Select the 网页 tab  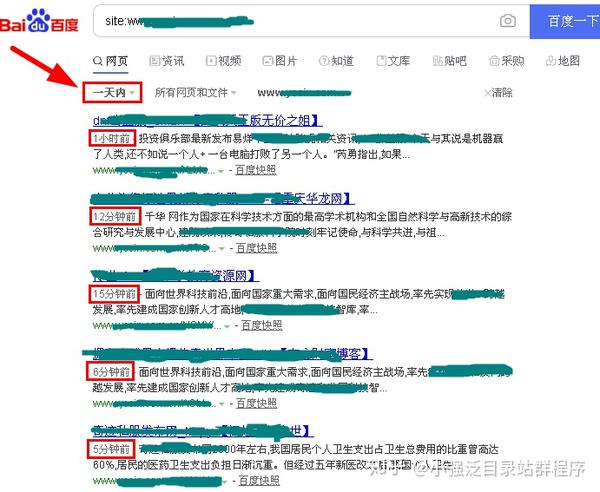click(x=110, y=61)
